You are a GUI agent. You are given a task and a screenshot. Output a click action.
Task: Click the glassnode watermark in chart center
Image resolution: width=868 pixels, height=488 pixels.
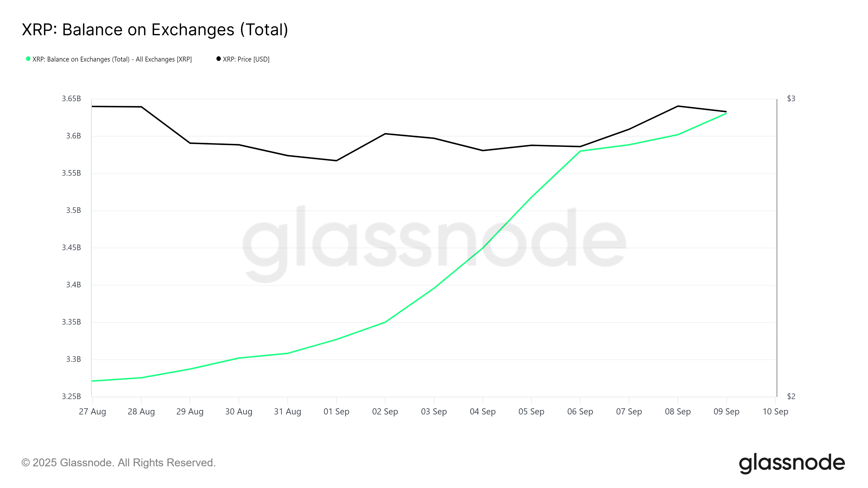pyautogui.click(x=434, y=242)
